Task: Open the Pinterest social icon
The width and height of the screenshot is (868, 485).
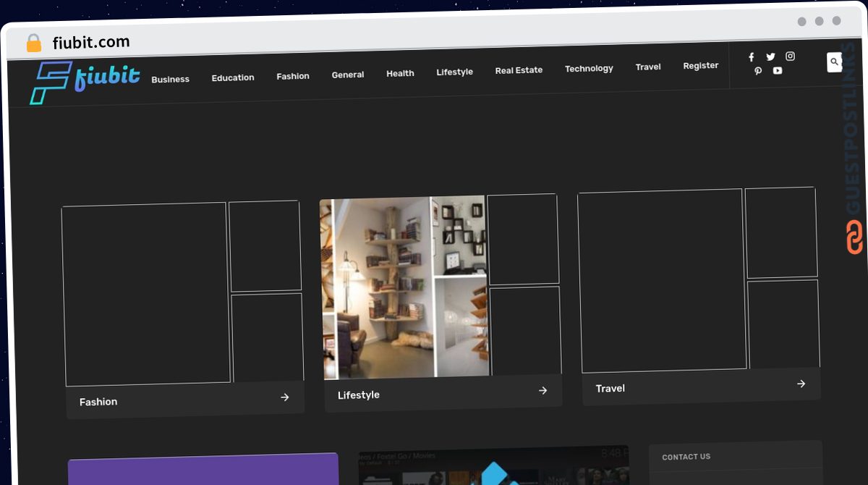Action: coord(757,71)
